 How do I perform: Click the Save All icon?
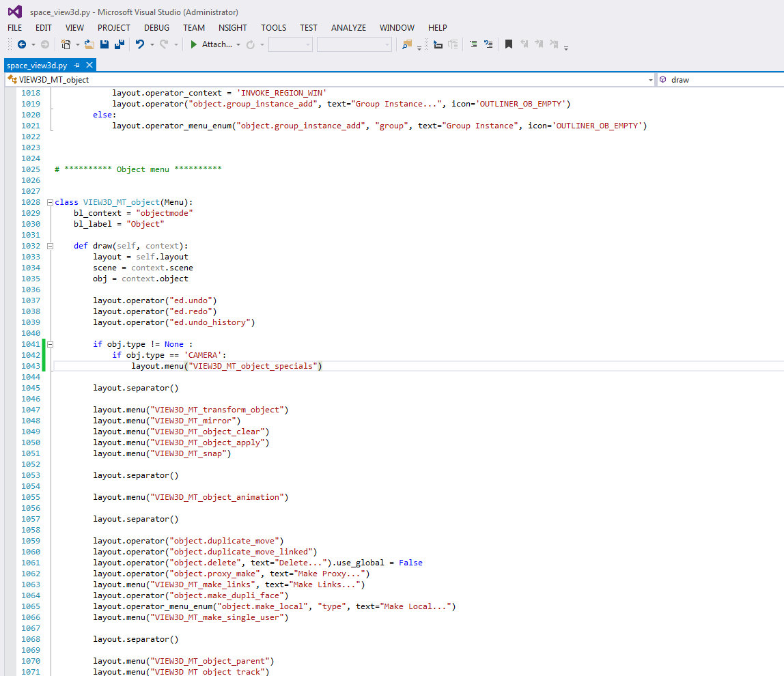click(120, 44)
